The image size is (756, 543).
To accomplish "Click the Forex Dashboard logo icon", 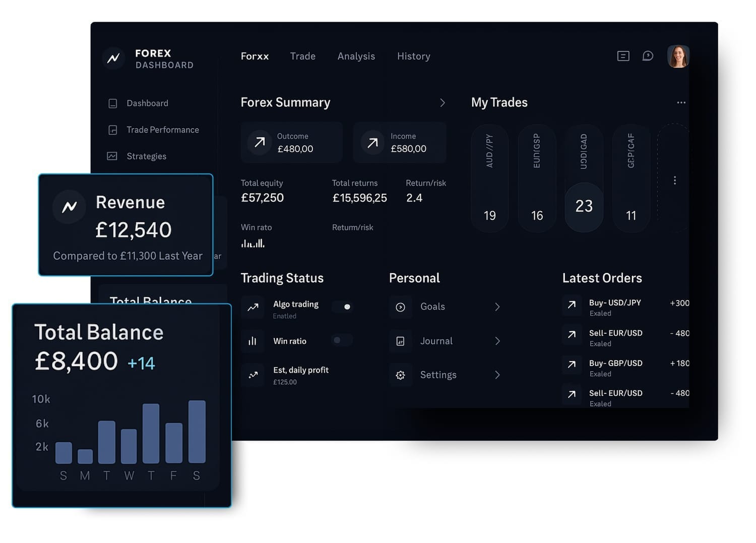I will [x=113, y=58].
